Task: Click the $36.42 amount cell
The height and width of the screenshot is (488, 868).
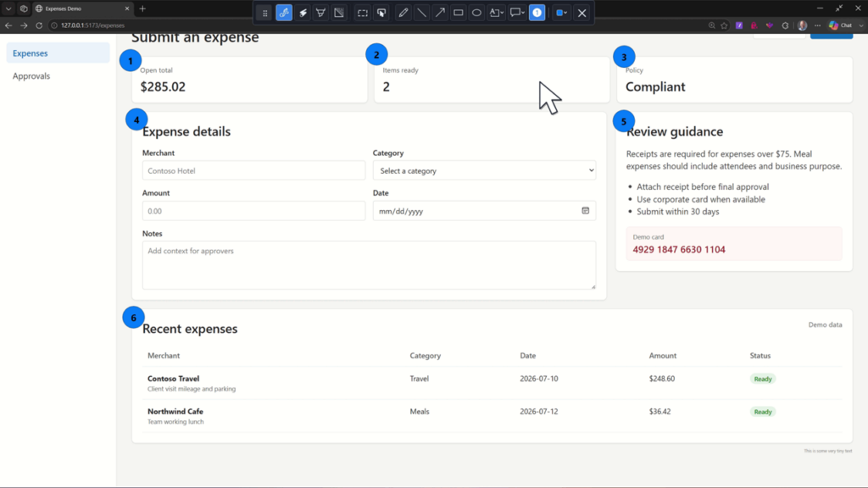Action: point(659,411)
